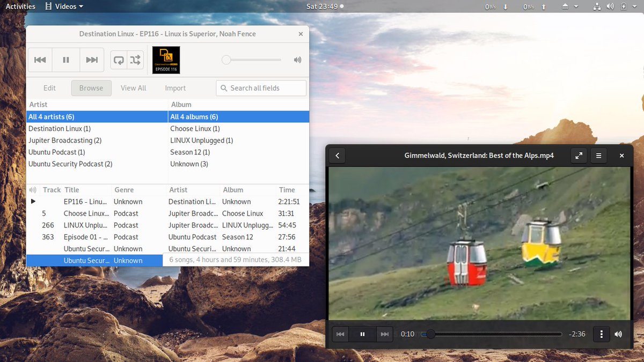Skip to previous video in Videos player
The width and height of the screenshot is (644, 362).
pyautogui.click(x=340, y=334)
